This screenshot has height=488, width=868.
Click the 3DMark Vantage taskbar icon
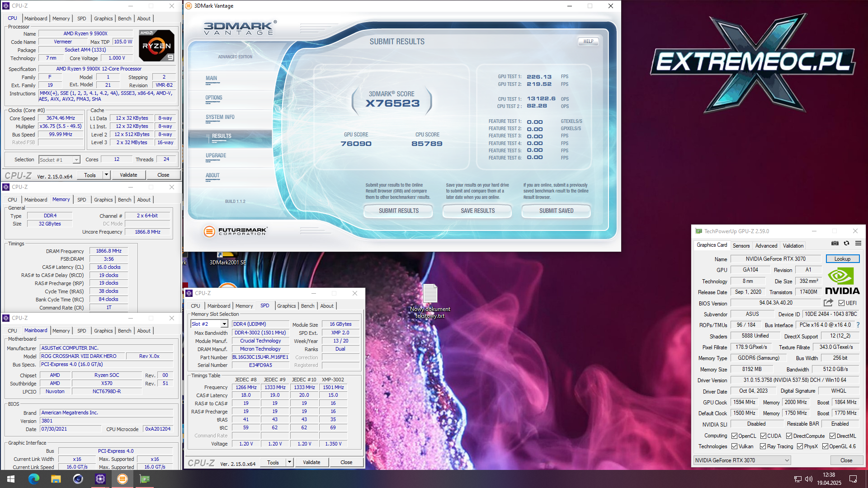pyautogui.click(x=122, y=479)
